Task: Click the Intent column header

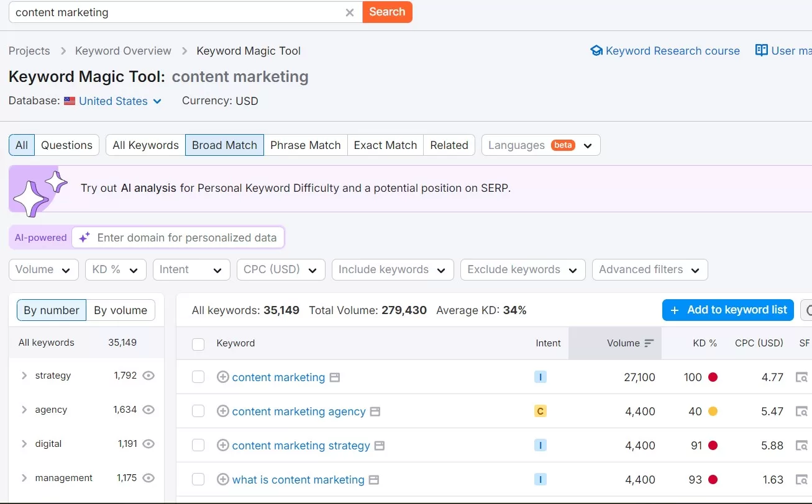Action: coord(549,343)
